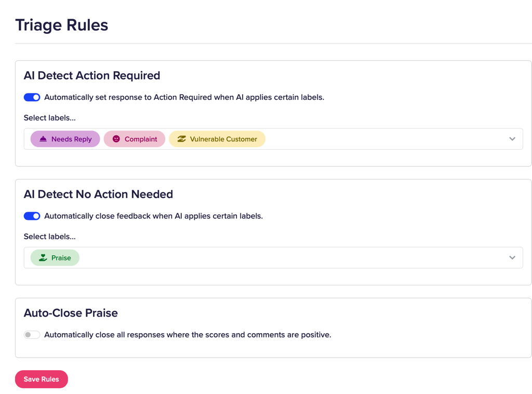This screenshot has width=532, height=394.
Task: Select the Complaint label chip
Action: [134, 139]
